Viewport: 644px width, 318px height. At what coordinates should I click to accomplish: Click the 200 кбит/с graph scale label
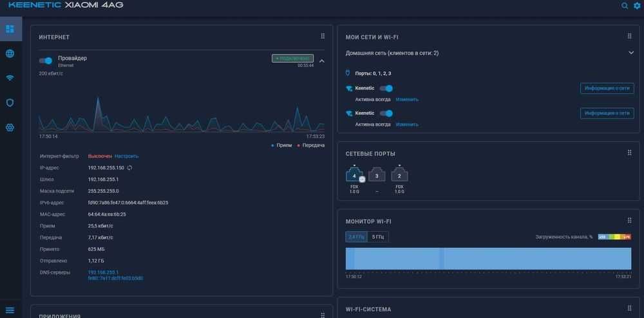[51, 73]
